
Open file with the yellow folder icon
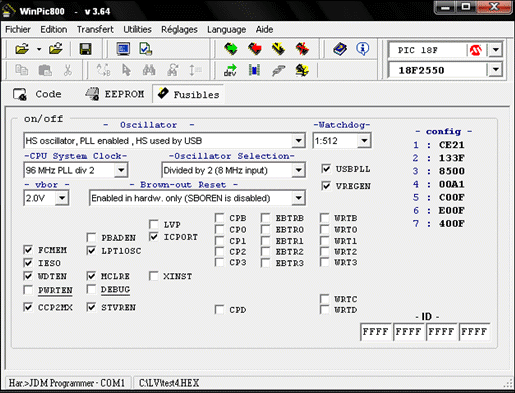pos(22,49)
